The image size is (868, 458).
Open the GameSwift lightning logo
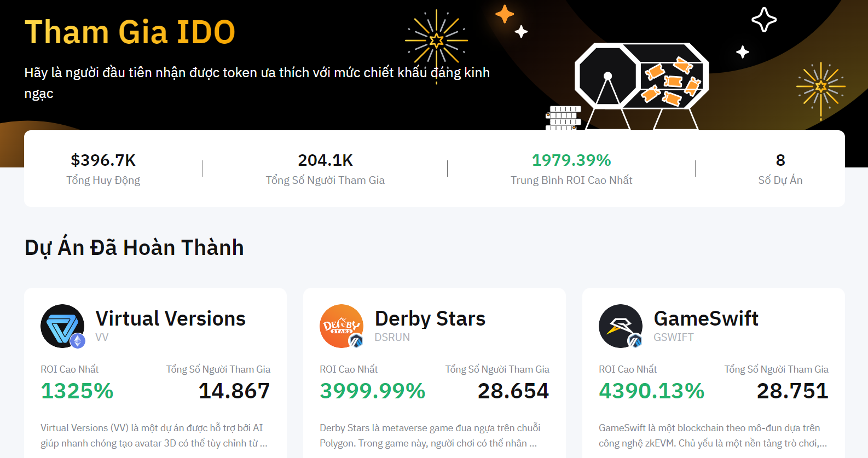pyautogui.click(x=620, y=326)
